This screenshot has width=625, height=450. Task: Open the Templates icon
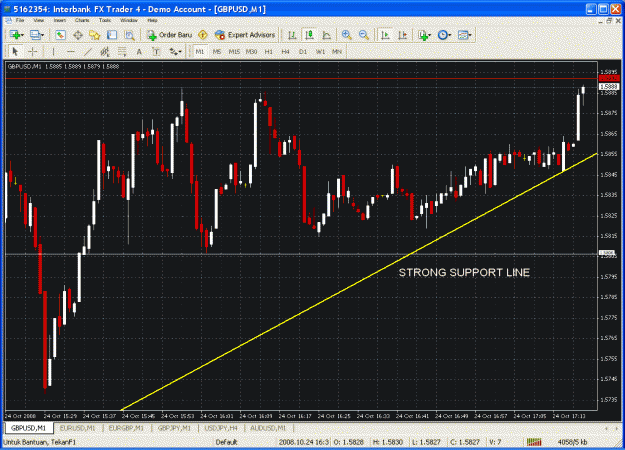pyautogui.click(x=462, y=35)
